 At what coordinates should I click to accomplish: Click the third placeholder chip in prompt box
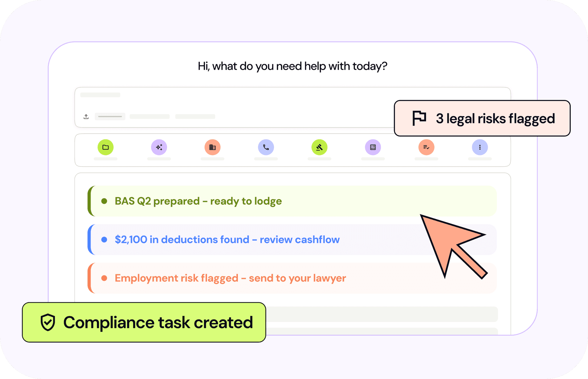click(x=195, y=117)
